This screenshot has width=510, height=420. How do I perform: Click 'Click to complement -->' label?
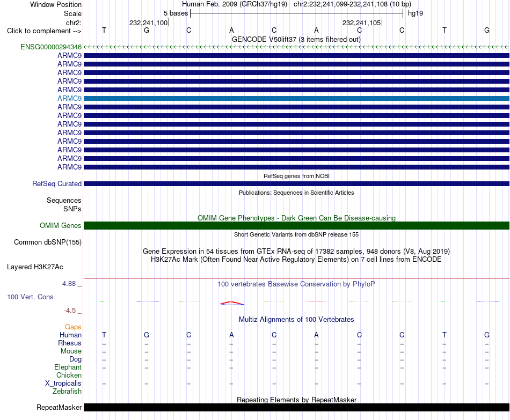point(44,31)
